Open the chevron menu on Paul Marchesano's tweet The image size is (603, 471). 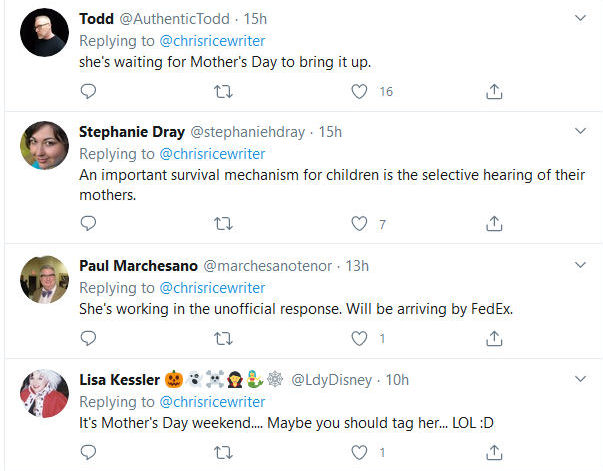pyautogui.click(x=579, y=265)
